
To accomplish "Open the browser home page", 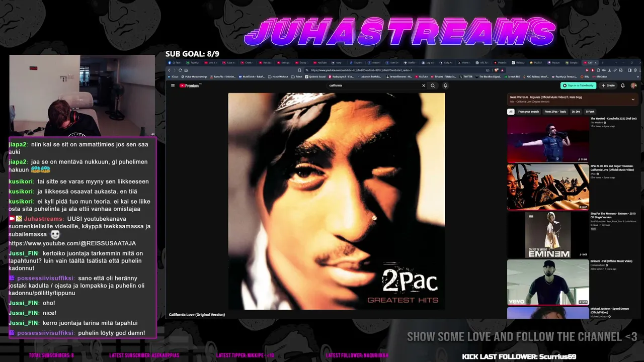I will pyautogui.click(x=186, y=70).
